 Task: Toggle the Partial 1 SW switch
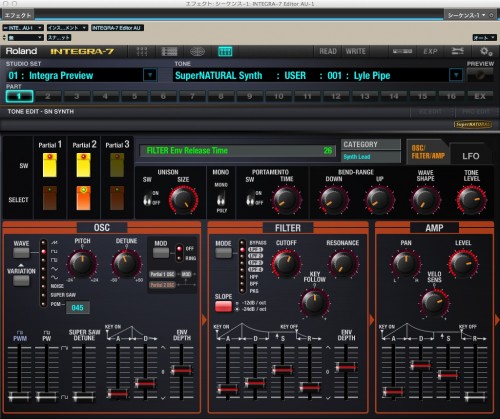coord(50,165)
